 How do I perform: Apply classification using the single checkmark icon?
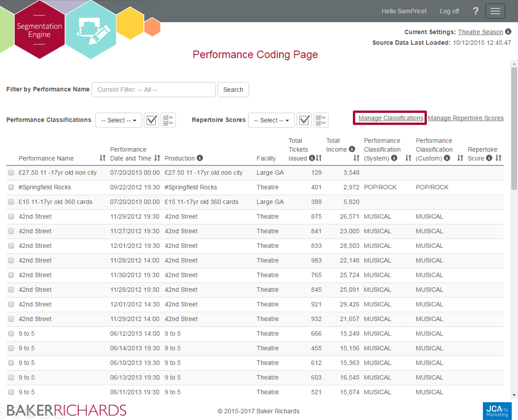(x=152, y=120)
